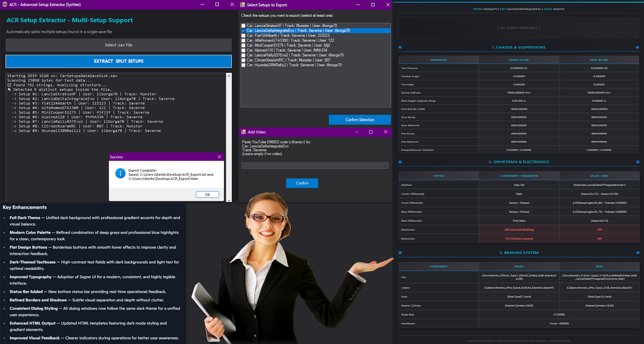The image size is (644, 344).
Task: Click Setup #8 CitroenXsaraWRC log line
Action: (x=77, y=126)
